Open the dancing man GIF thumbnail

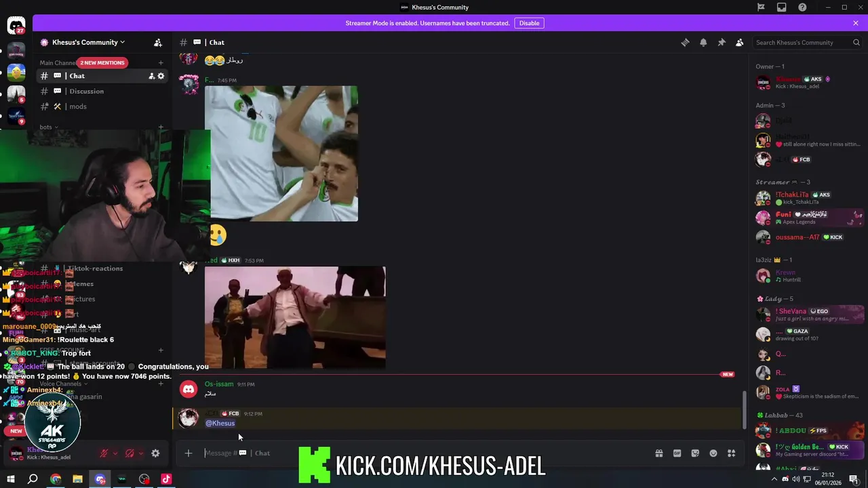point(295,317)
